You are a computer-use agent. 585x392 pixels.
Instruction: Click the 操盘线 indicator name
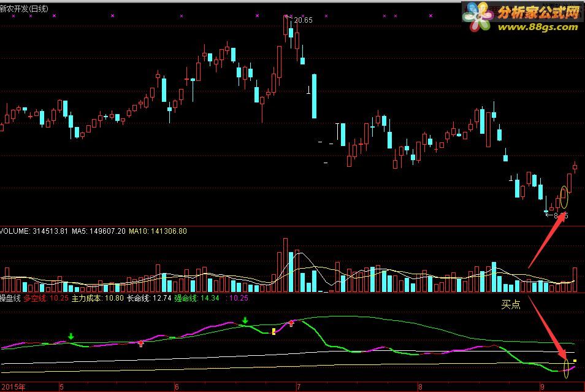pos(10,298)
